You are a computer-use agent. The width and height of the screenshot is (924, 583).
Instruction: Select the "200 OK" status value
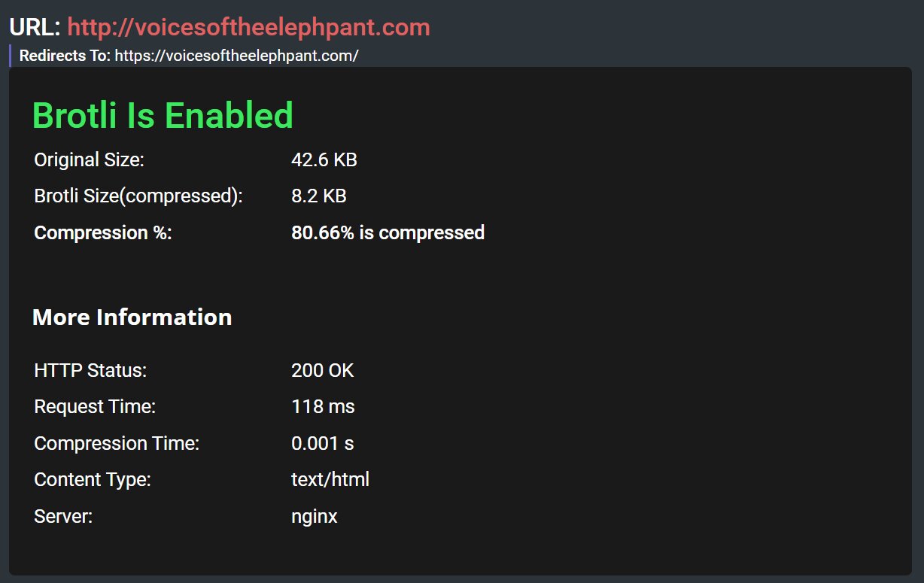[322, 371]
